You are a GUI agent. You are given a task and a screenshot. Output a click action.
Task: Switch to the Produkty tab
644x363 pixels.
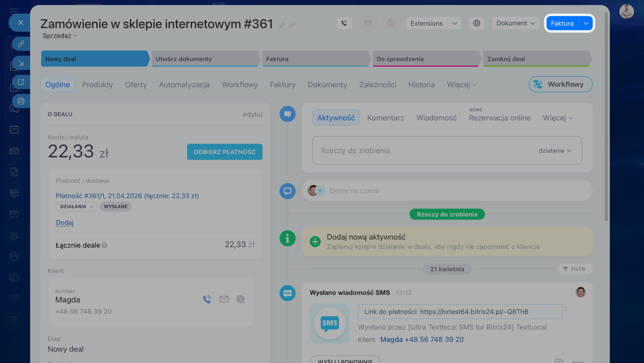click(x=98, y=85)
